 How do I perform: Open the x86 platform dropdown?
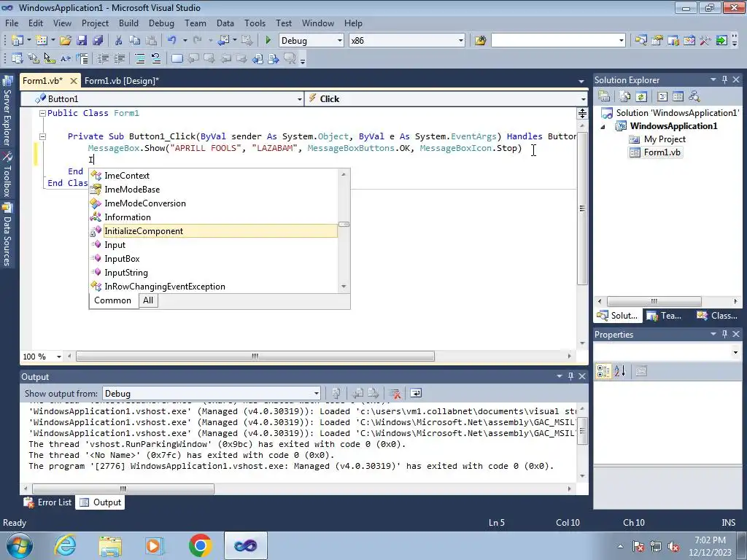coord(461,41)
